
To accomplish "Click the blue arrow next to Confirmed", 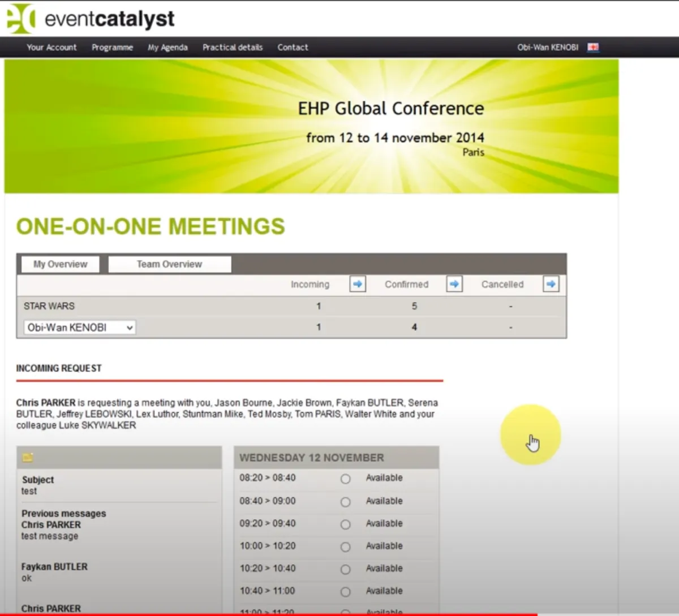I will coord(454,284).
